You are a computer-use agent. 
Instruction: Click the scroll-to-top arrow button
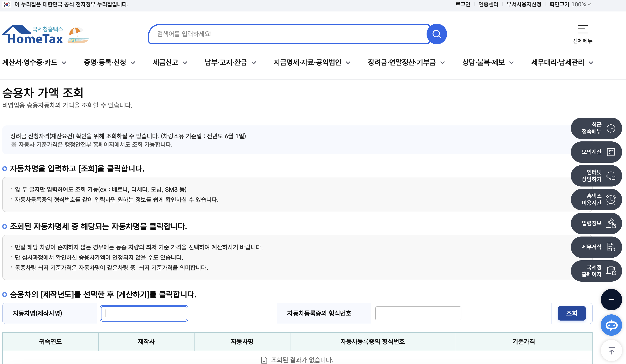coord(611,351)
